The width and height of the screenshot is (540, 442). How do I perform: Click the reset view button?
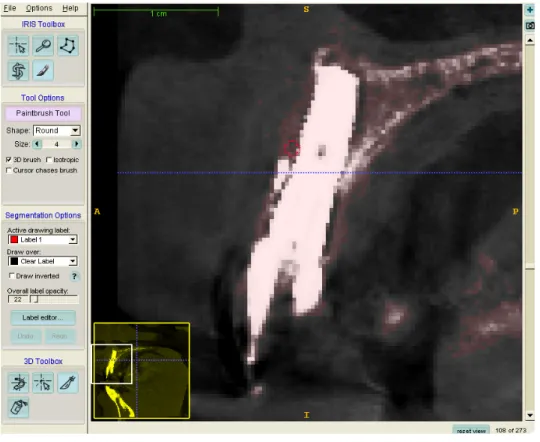click(x=471, y=431)
